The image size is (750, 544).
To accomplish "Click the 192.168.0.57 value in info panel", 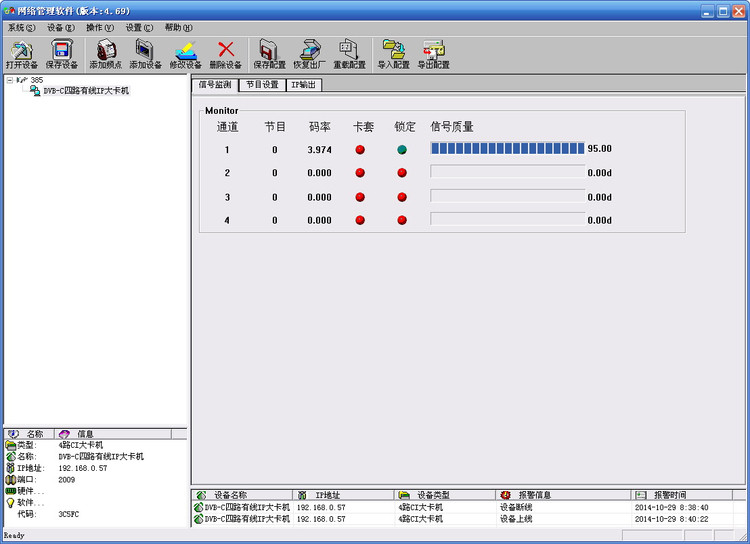I will pyautogui.click(x=83, y=468).
